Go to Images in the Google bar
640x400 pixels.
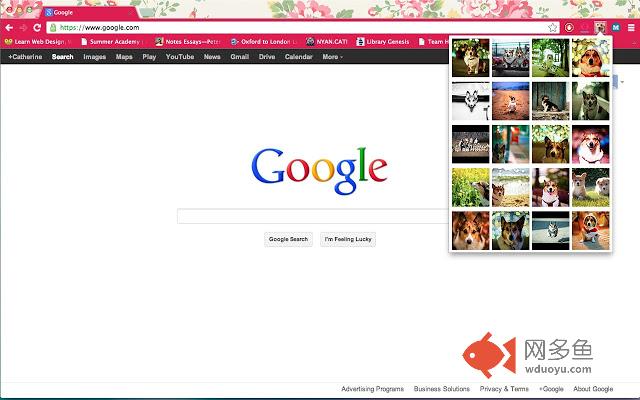pyautogui.click(x=95, y=57)
